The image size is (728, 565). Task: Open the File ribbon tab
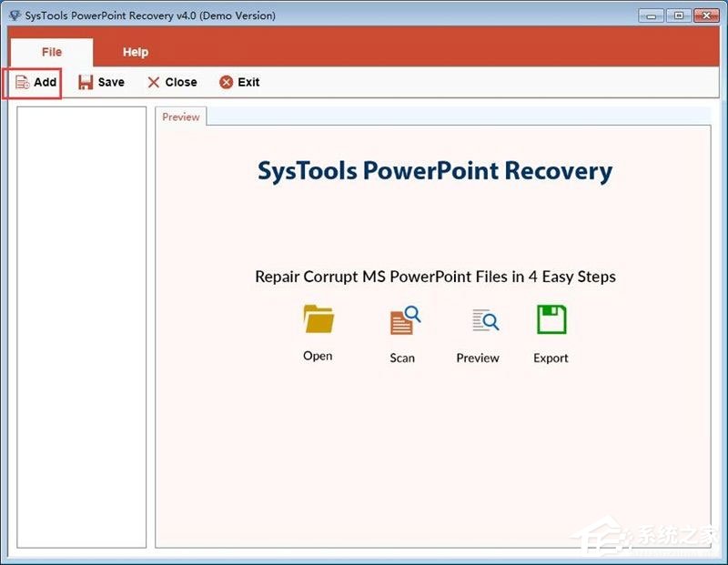coord(51,52)
